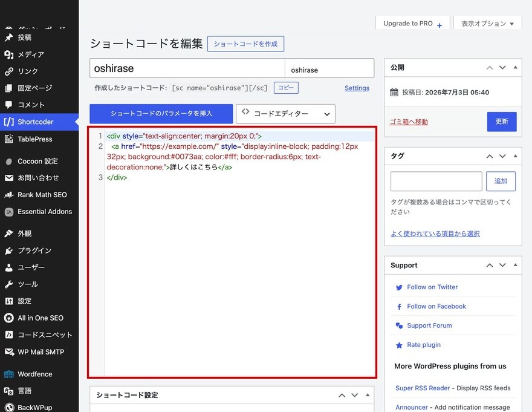
Task: Click the Wordfence shield icon
Action: pos(9,374)
